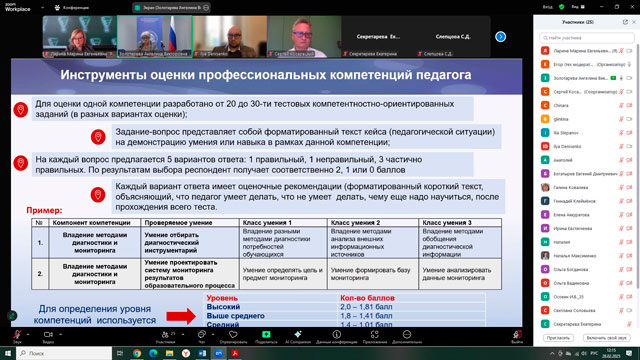Select Ларина Марина video thumbnail
This screenshot has width=640, height=360.
80,36
